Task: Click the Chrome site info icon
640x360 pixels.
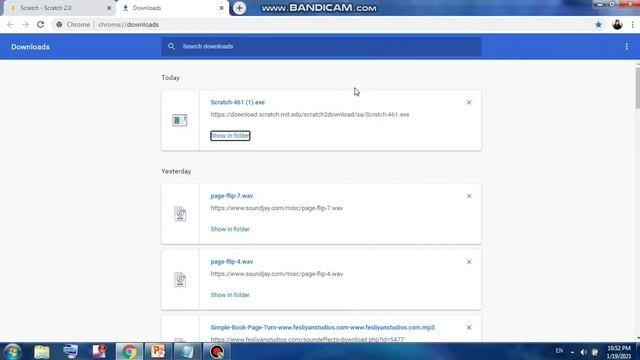Action: tap(60, 24)
